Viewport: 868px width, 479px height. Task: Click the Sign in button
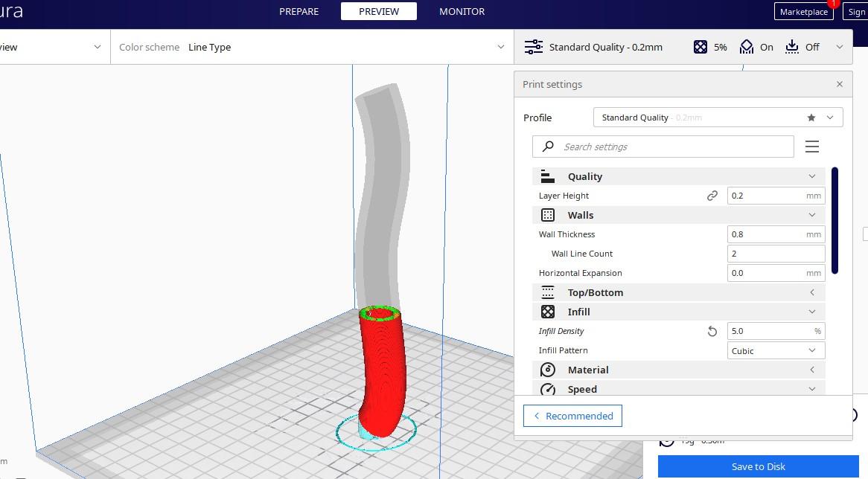(855, 12)
